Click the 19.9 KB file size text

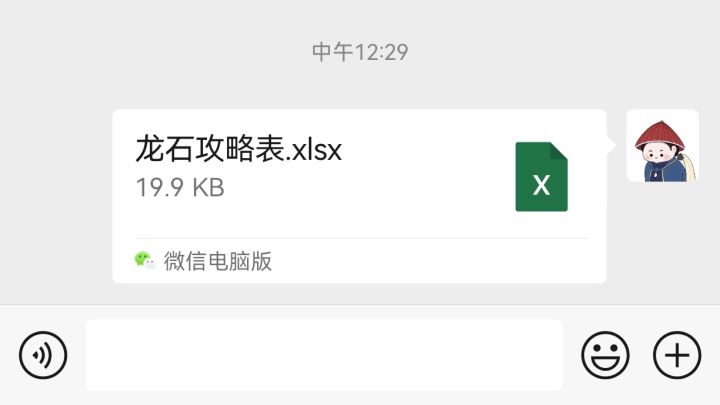tap(180, 187)
